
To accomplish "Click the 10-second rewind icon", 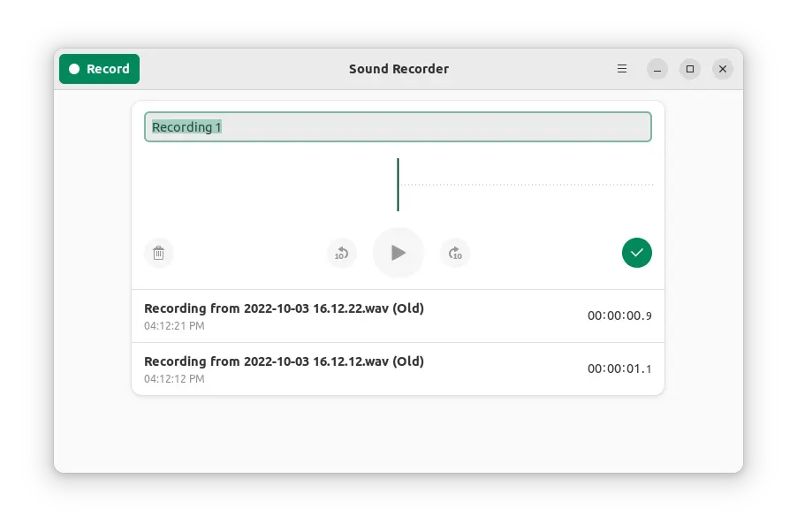I will (x=341, y=254).
